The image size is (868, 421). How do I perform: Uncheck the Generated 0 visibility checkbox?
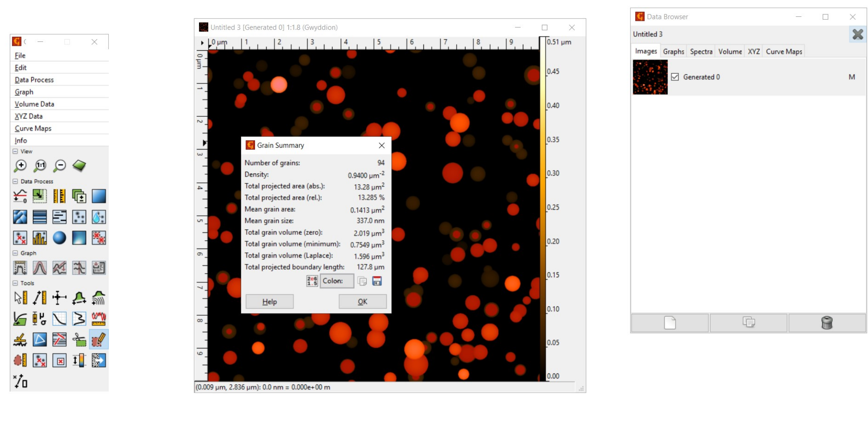click(675, 77)
